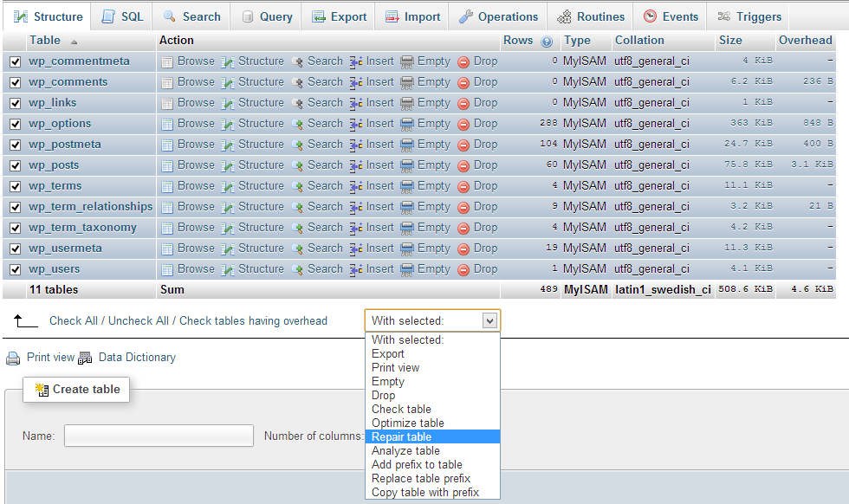This screenshot has width=849, height=504.
Task: Uncheck the wp_comments table checkbox
Action: 15,82
